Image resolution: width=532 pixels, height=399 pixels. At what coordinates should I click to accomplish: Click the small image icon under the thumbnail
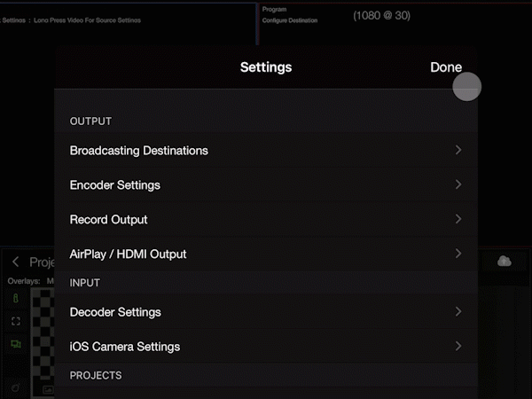pyautogui.click(x=47, y=389)
